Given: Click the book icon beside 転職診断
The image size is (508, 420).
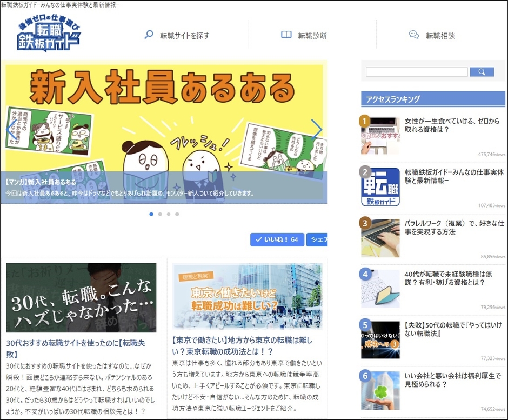Looking at the screenshot, I should pos(286,35).
